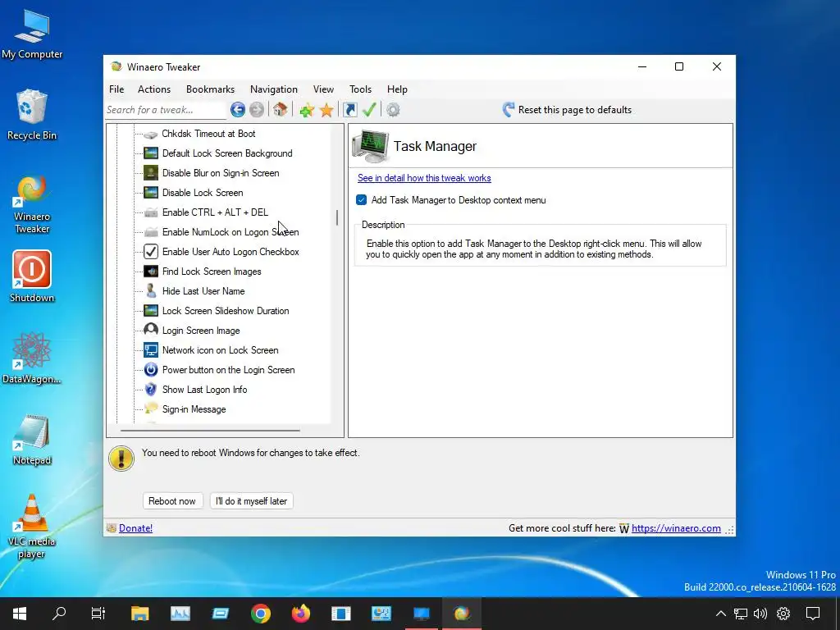Launch Firefox from taskbar
The height and width of the screenshot is (630, 840).
(x=300, y=614)
